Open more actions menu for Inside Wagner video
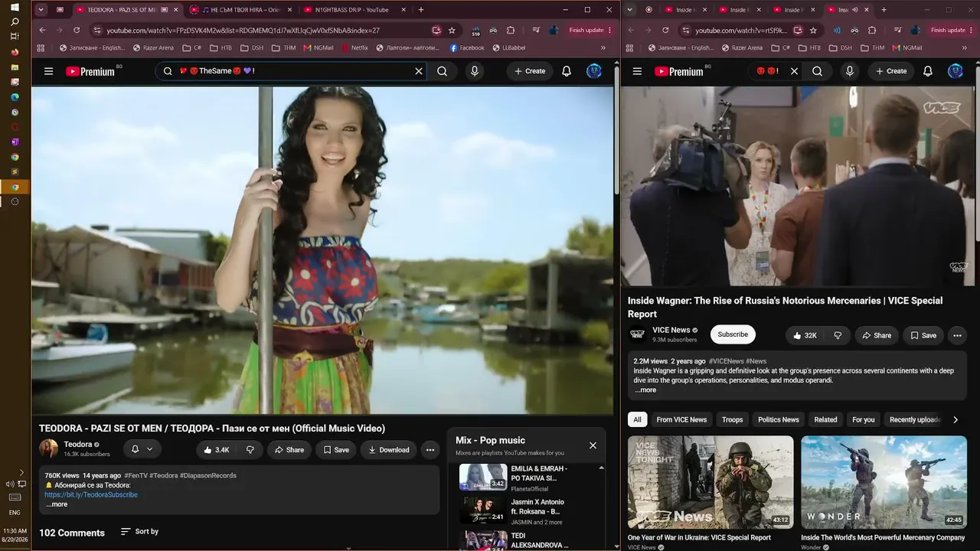The height and width of the screenshot is (551, 980). 957,335
